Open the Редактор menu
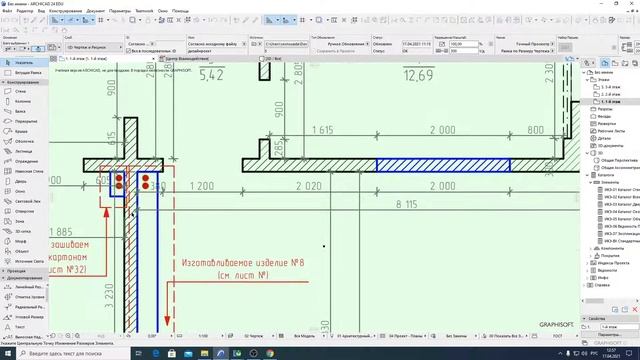 pyautogui.click(x=25, y=11)
